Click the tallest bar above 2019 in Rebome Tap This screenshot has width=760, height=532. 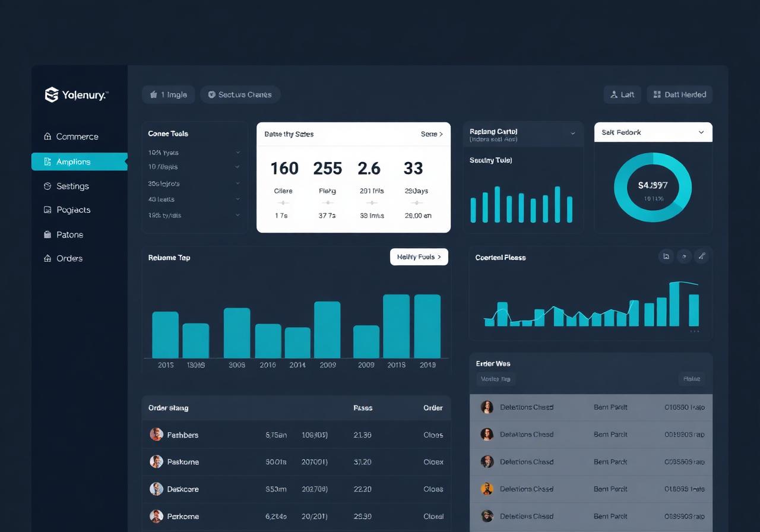pos(427,326)
